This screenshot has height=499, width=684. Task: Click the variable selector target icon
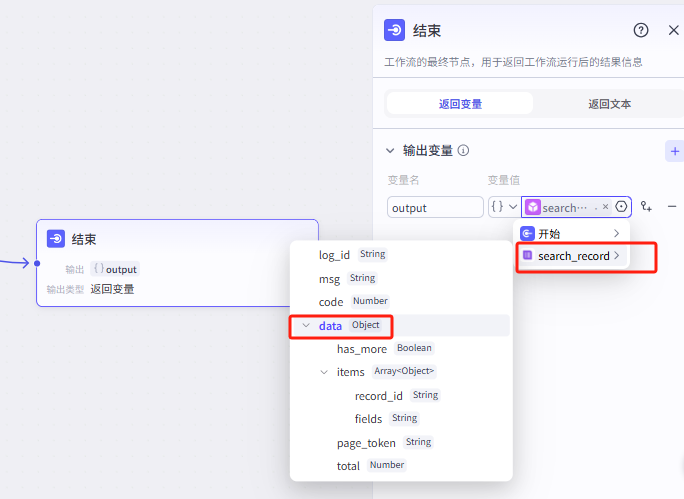click(x=621, y=207)
